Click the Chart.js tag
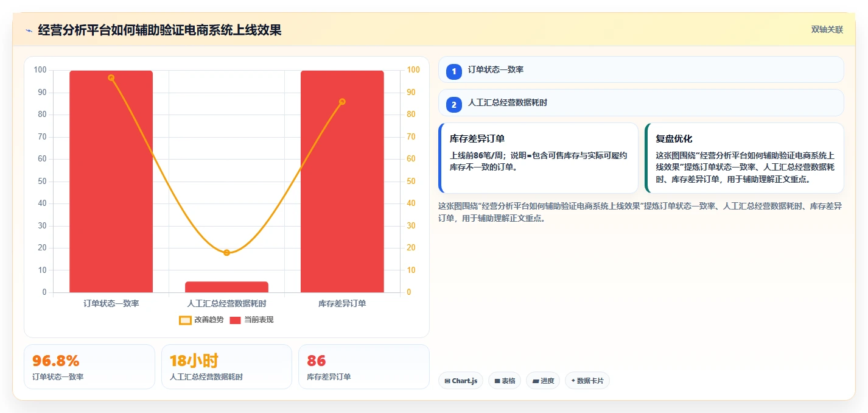 pyautogui.click(x=461, y=381)
